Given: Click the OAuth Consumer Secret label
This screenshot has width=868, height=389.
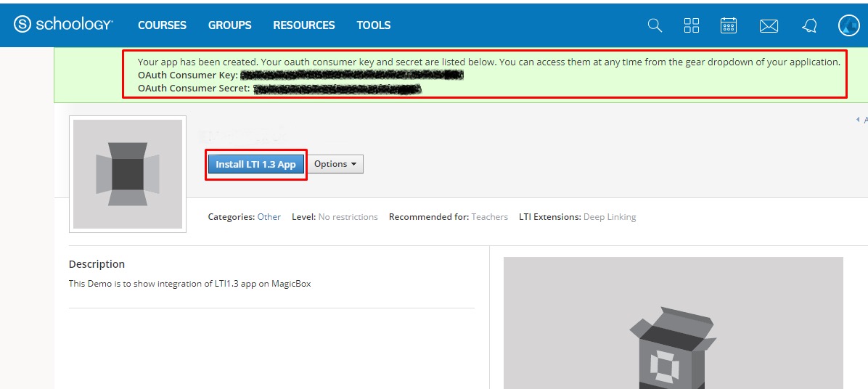Looking at the screenshot, I should (x=194, y=88).
